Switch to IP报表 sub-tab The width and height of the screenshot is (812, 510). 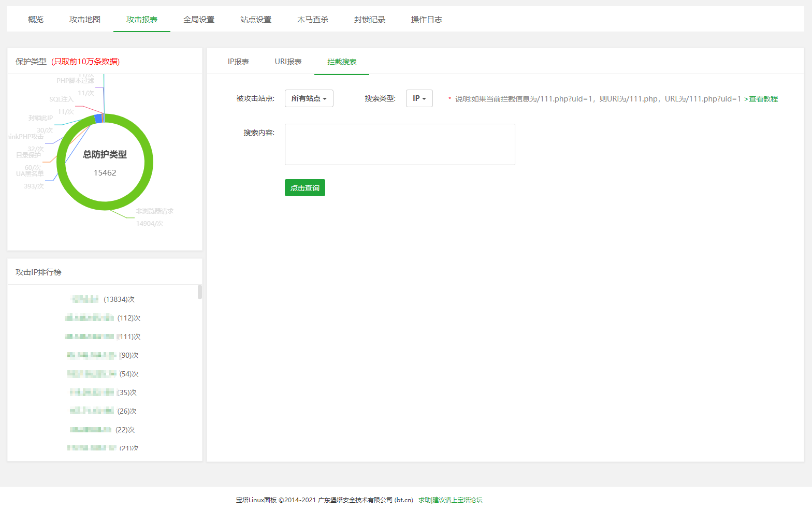pos(238,62)
